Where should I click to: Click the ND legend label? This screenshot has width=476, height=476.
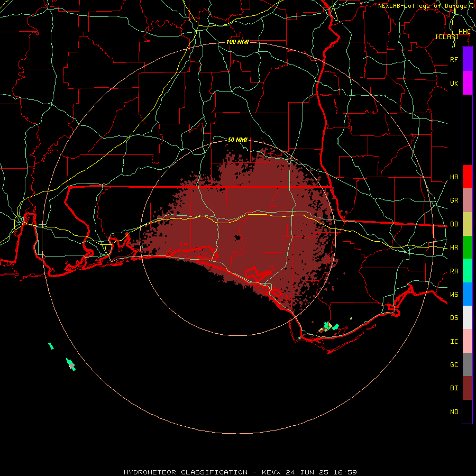click(454, 412)
